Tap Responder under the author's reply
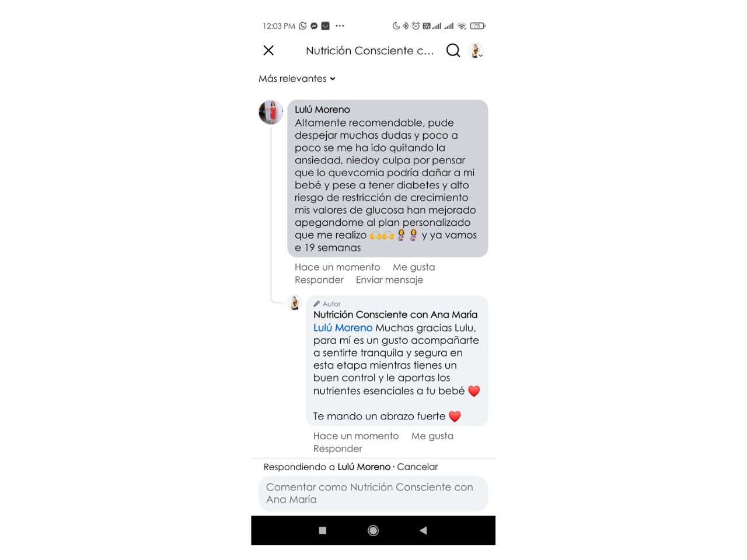Viewport: 747px width, 560px height. [x=338, y=449]
